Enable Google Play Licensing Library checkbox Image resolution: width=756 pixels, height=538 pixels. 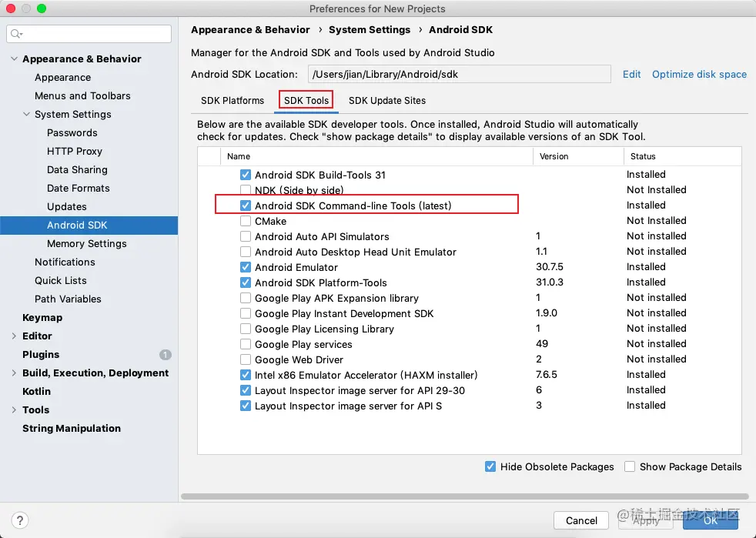point(246,329)
